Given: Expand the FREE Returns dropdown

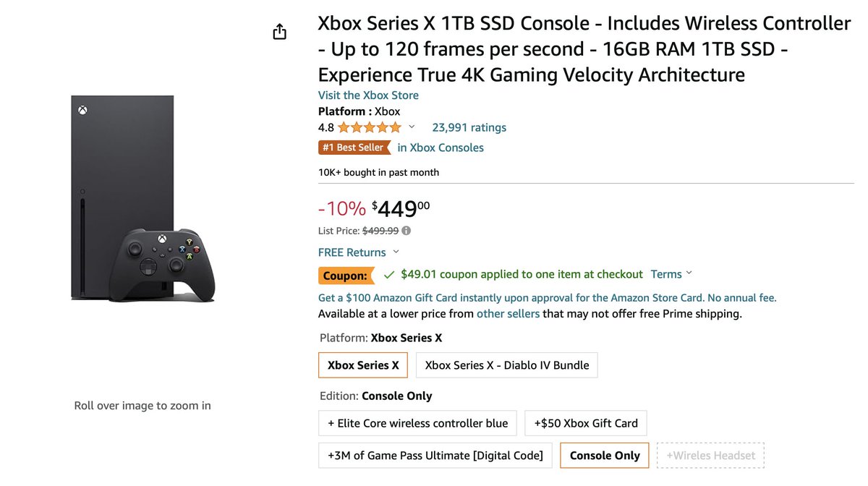Looking at the screenshot, I should [x=396, y=252].
